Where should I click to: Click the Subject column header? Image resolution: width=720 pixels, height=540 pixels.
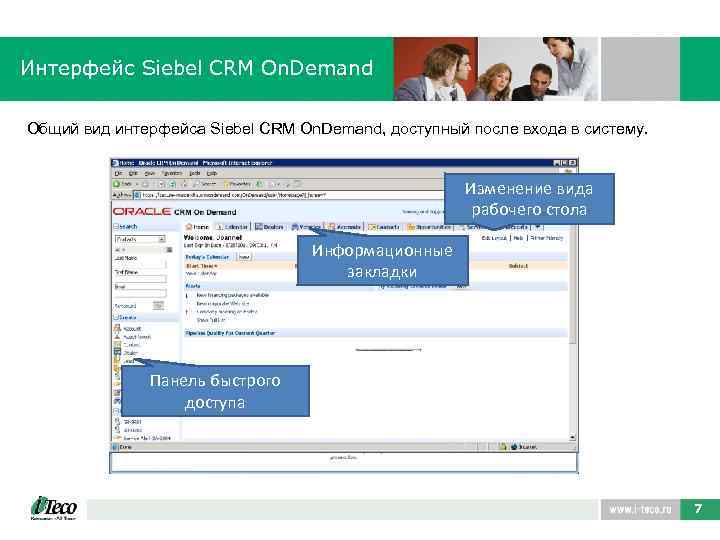[518, 266]
